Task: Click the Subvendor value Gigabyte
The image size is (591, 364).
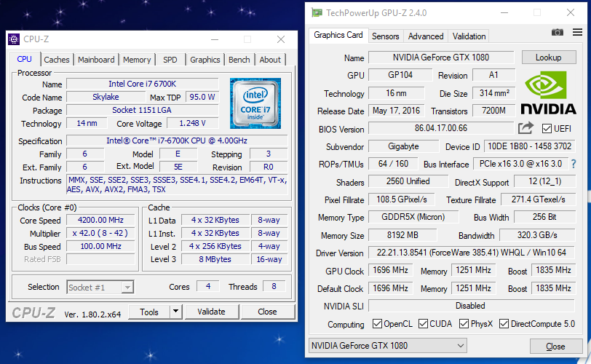Action: [x=404, y=146]
